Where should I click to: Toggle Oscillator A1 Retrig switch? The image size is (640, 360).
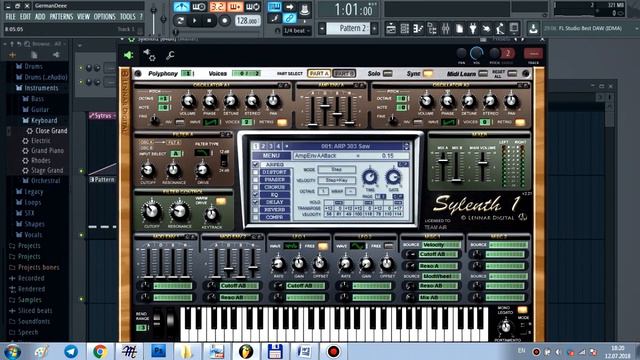pos(282,122)
